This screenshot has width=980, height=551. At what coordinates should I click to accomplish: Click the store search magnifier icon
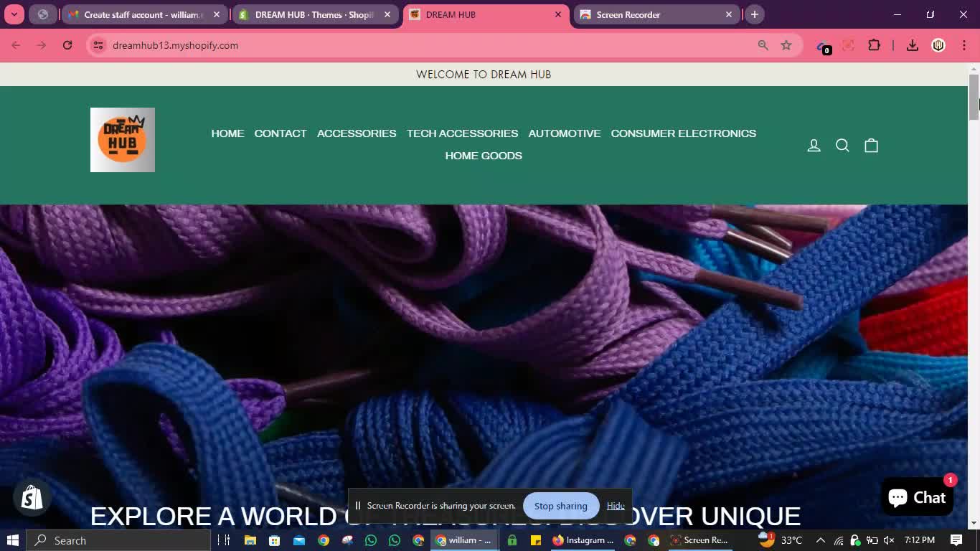coord(842,146)
